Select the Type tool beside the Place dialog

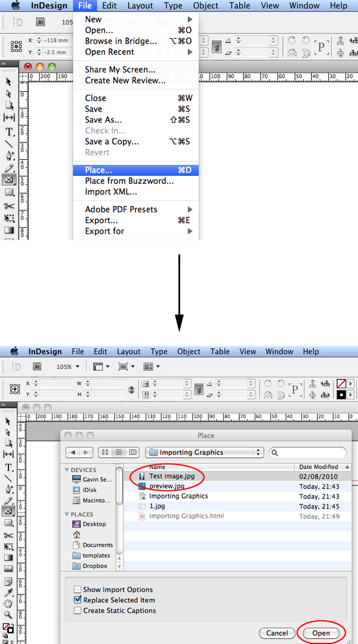pyautogui.click(x=8, y=467)
